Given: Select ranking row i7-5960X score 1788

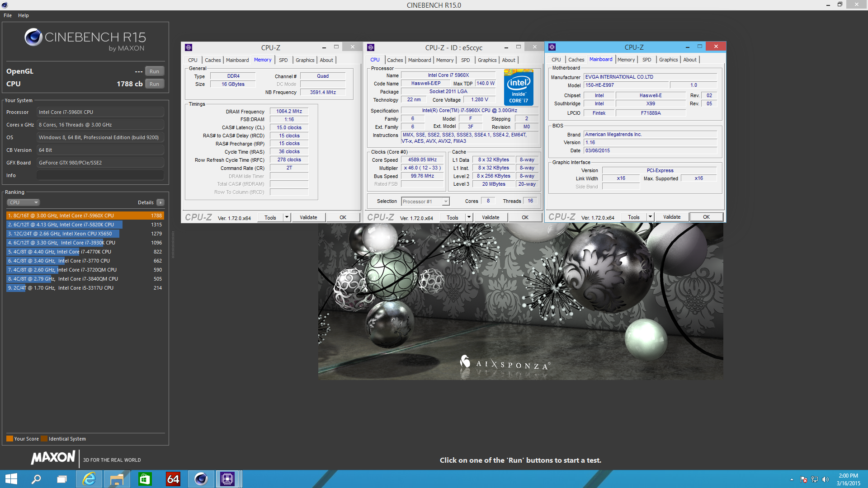Looking at the screenshot, I should tap(85, 216).
